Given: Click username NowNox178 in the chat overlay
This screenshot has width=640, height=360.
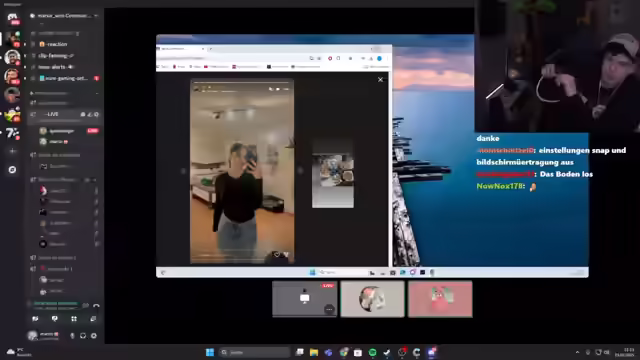Looking at the screenshot, I should click(500, 186).
